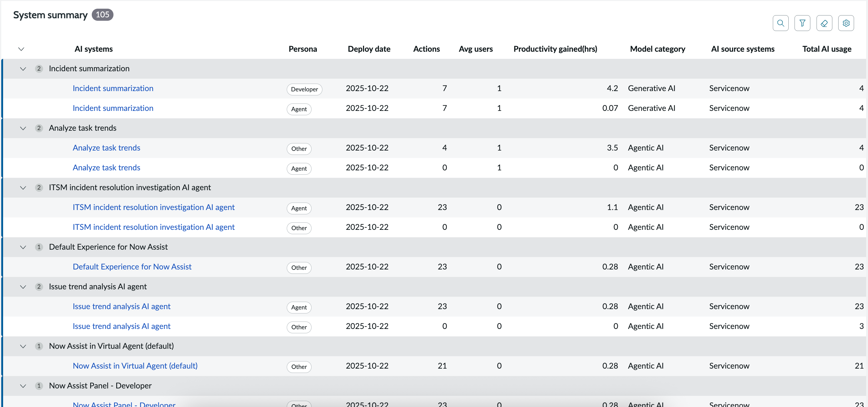Sort by AI source systems column header

tap(743, 49)
